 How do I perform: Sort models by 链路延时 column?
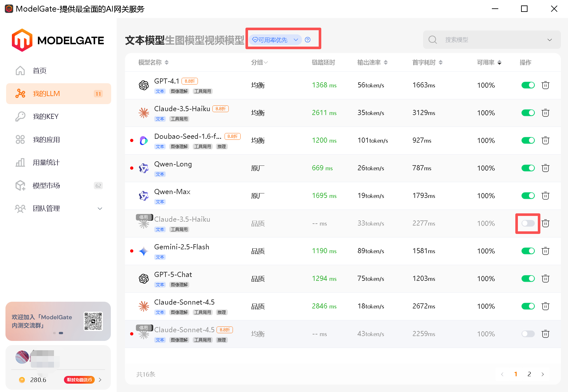(x=324, y=62)
